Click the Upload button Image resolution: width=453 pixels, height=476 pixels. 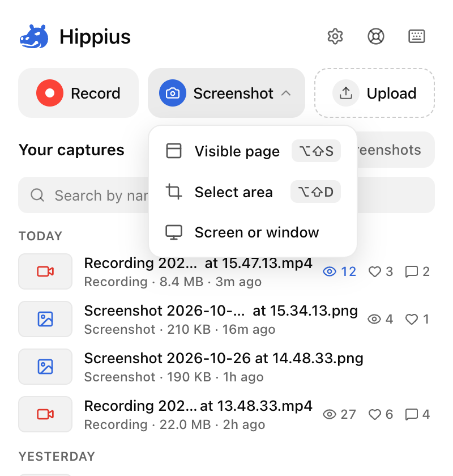point(374,93)
